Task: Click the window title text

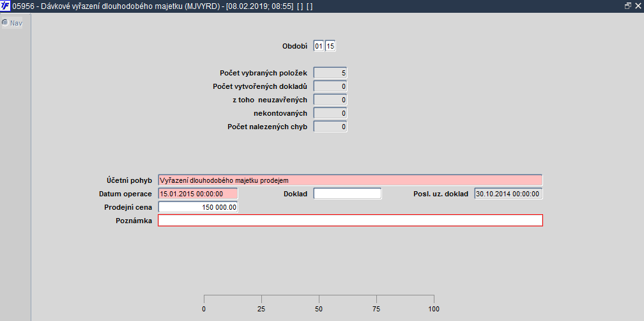Action: (x=163, y=6)
